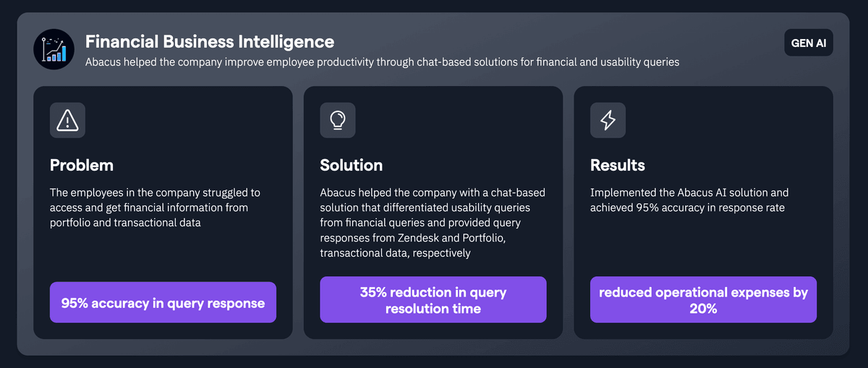Image resolution: width=868 pixels, height=368 pixels.
Task: Select the Solution description about Zendesk responses
Action: coord(433,223)
